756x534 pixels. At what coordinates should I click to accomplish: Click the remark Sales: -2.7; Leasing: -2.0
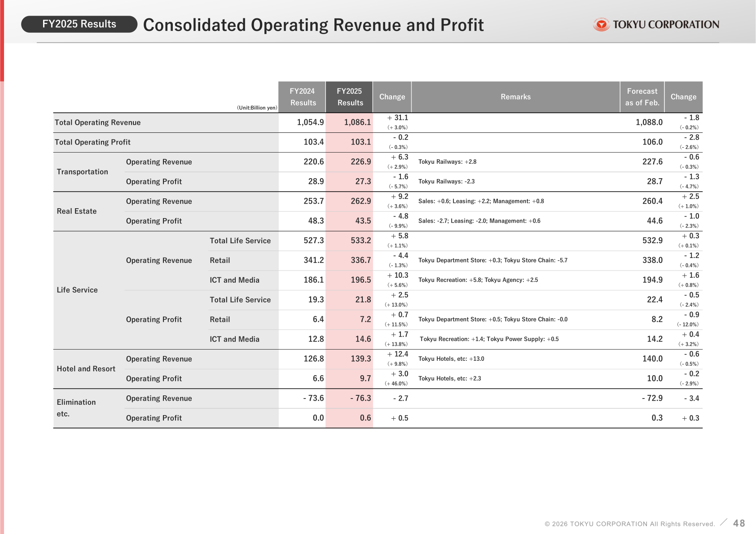[x=453, y=221]
